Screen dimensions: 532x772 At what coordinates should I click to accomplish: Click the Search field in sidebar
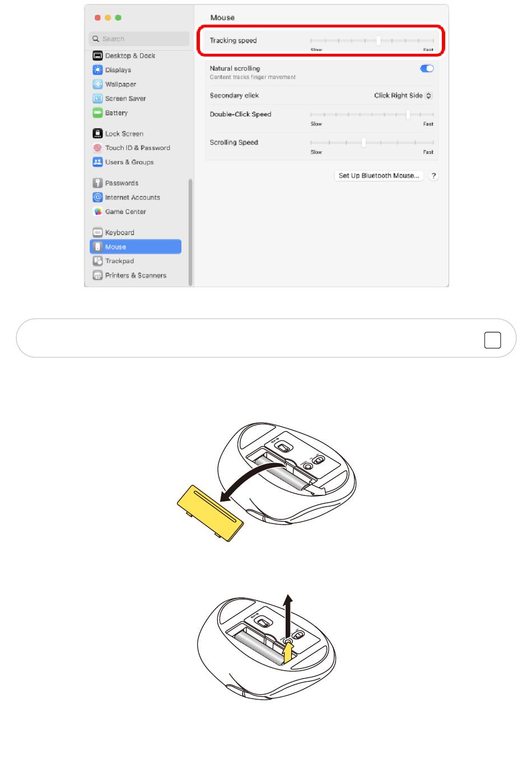click(x=139, y=39)
